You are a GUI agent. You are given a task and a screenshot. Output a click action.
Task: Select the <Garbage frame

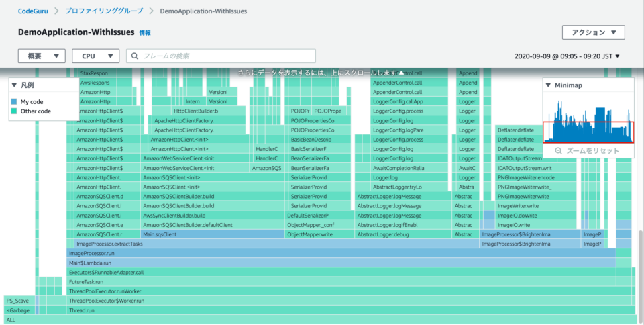[x=19, y=310]
